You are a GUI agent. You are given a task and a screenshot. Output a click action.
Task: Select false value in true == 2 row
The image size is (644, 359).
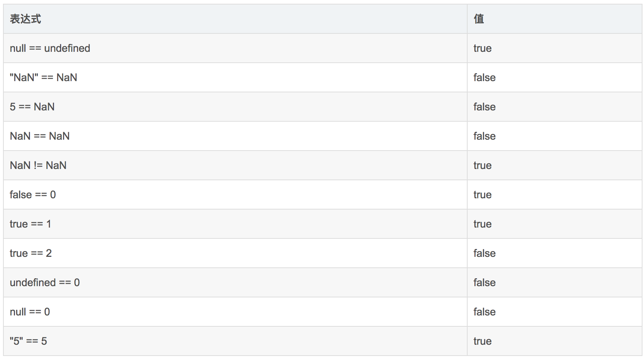point(484,253)
